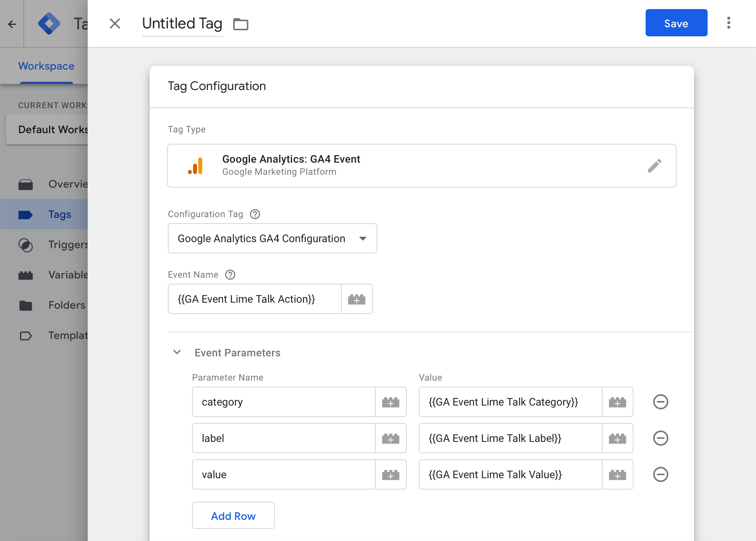Screen dimensions: 756x541
Task: Insert variable for Lime Talk Category value
Action: [x=617, y=402]
